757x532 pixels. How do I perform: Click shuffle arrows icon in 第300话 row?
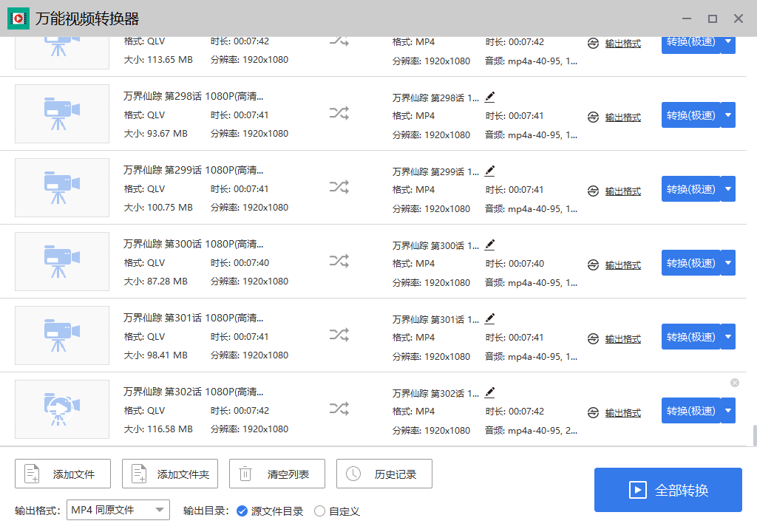point(339,261)
